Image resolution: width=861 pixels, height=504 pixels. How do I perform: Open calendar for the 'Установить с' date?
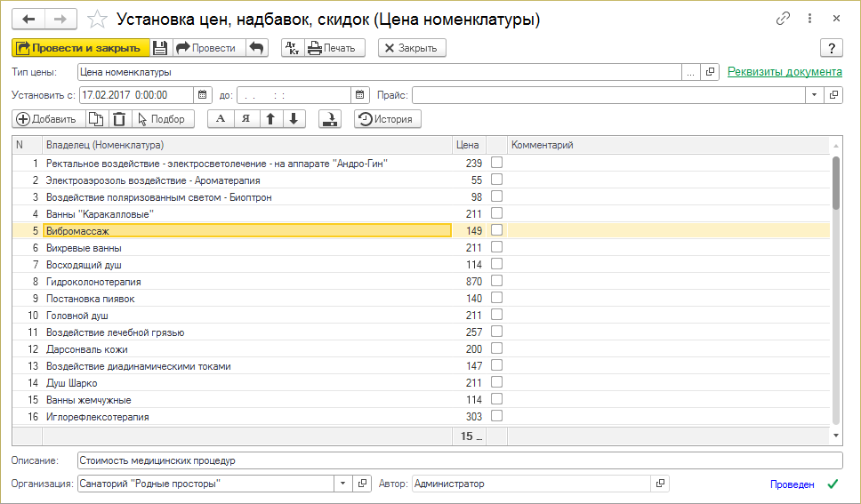point(202,94)
